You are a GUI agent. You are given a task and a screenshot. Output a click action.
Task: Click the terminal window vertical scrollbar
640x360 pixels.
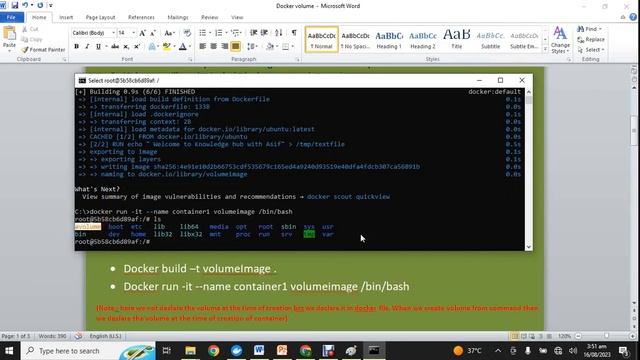[x=529, y=169]
